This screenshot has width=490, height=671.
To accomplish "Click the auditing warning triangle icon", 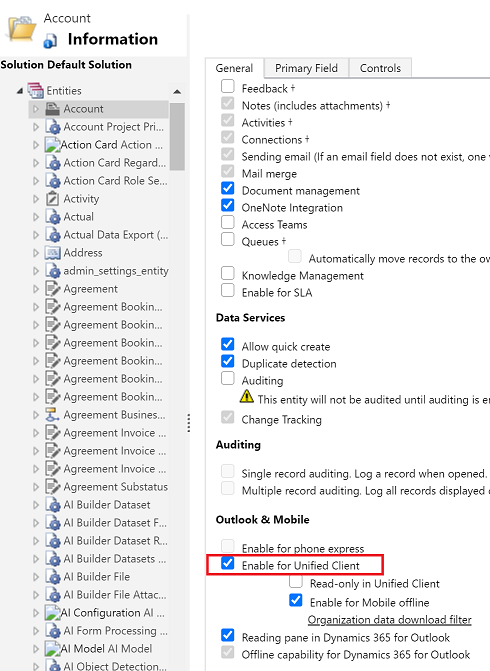I will tap(246, 397).
